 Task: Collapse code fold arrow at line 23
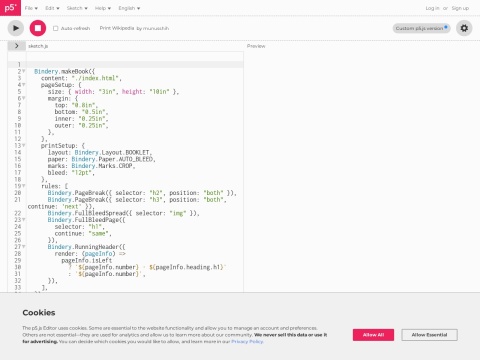(24, 220)
